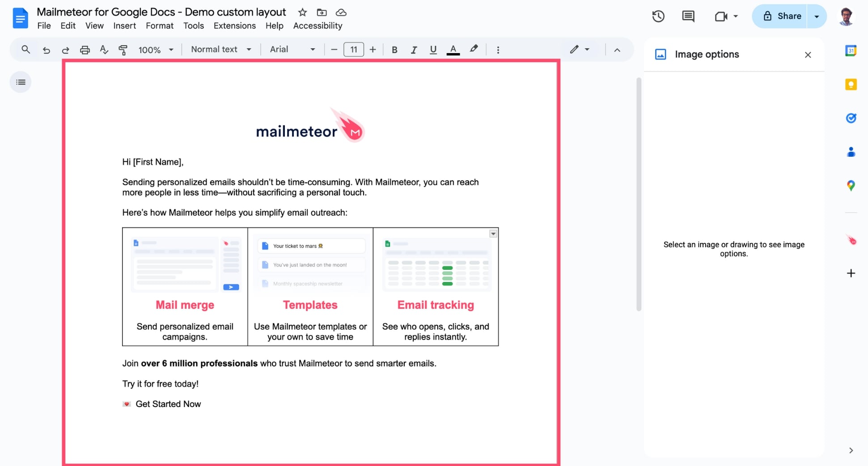Activate the paint format tool
This screenshot has width=868, height=466.
pyautogui.click(x=123, y=50)
